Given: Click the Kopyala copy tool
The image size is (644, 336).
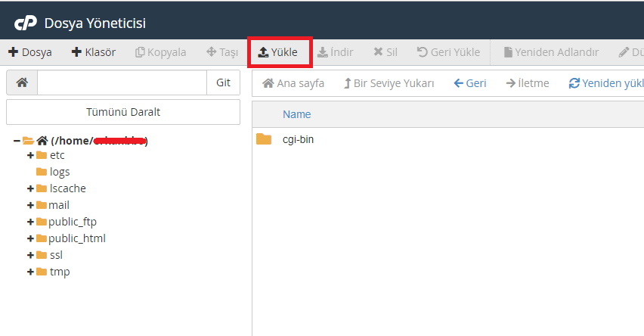Looking at the screenshot, I should (x=160, y=52).
